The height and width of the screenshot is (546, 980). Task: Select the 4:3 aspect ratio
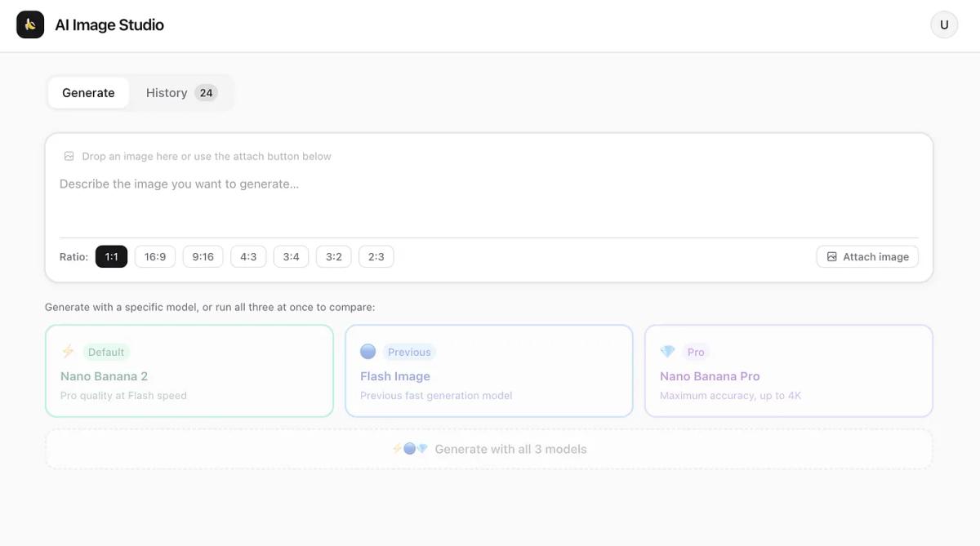[x=248, y=256]
